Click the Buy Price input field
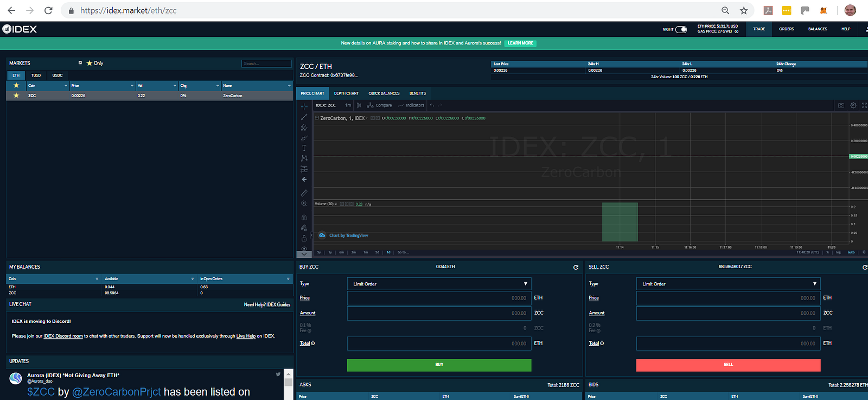The height and width of the screenshot is (400, 868). (439, 298)
